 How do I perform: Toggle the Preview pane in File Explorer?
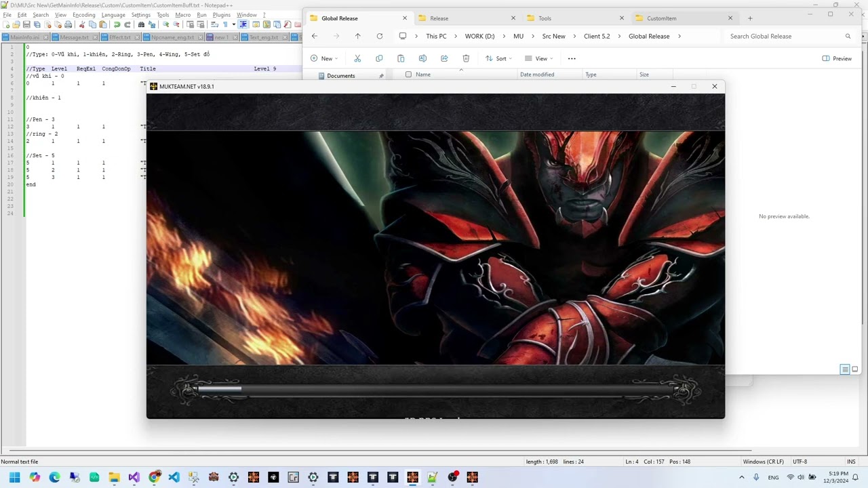point(837,58)
